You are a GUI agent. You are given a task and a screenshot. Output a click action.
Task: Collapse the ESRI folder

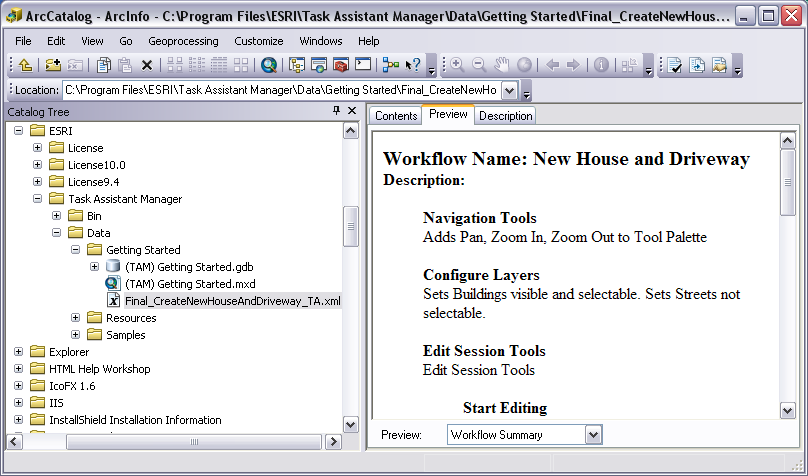point(19,131)
